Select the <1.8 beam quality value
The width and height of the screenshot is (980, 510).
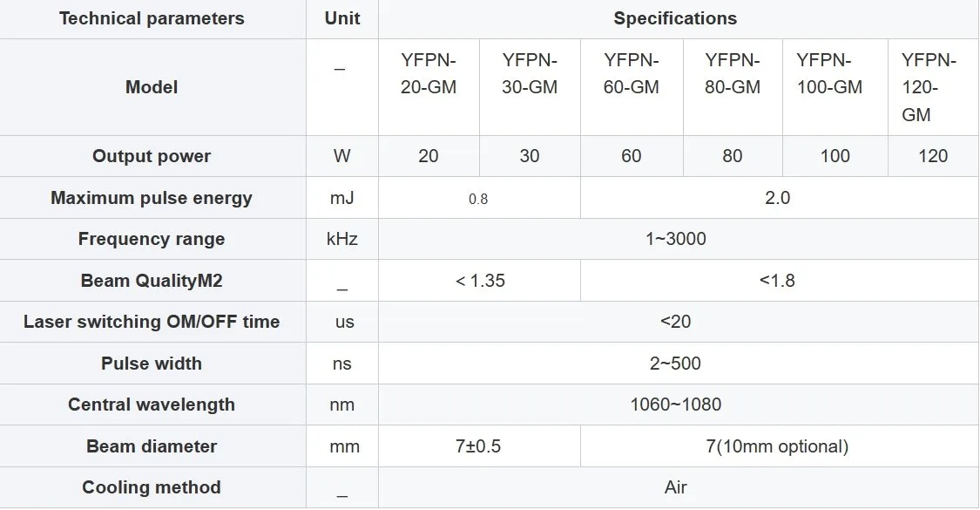pyautogui.click(x=778, y=281)
